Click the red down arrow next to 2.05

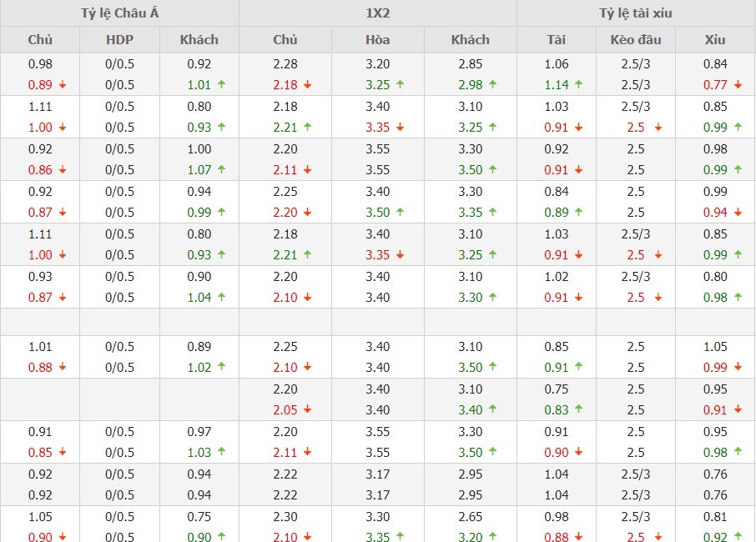click(x=307, y=410)
